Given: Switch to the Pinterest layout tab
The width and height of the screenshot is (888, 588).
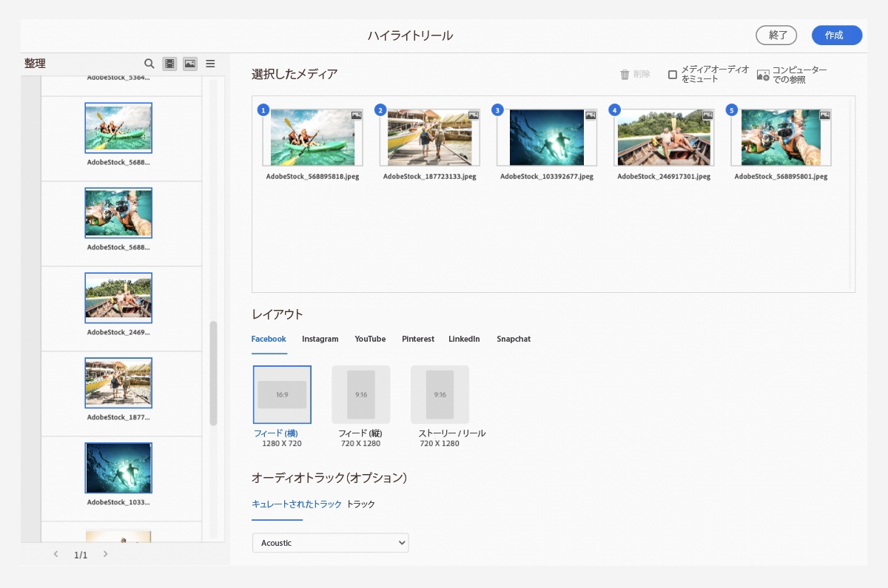Looking at the screenshot, I should (x=418, y=339).
